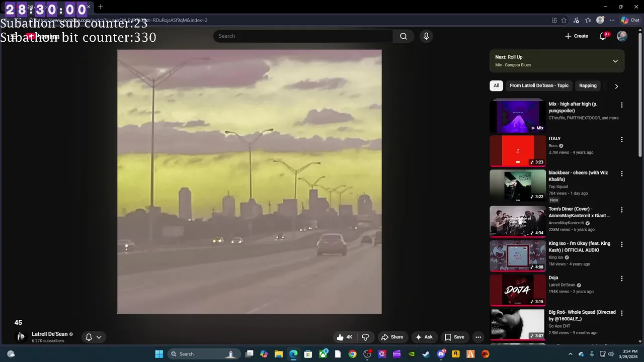This screenshot has width=644, height=362.
Task: Open Steam from the taskbar
Action: tap(426, 354)
